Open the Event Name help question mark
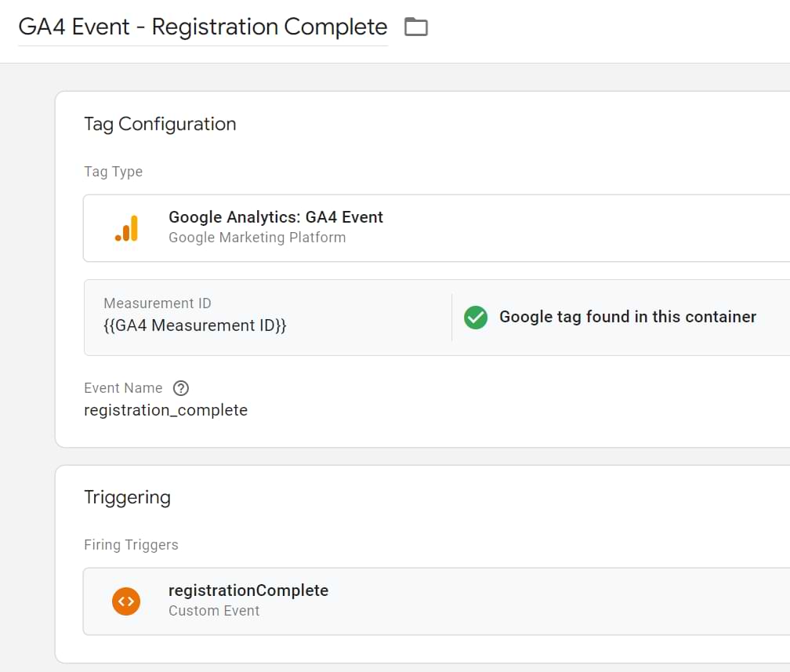The width and height of the screenshot is (790, 672). tap(181, 388)
